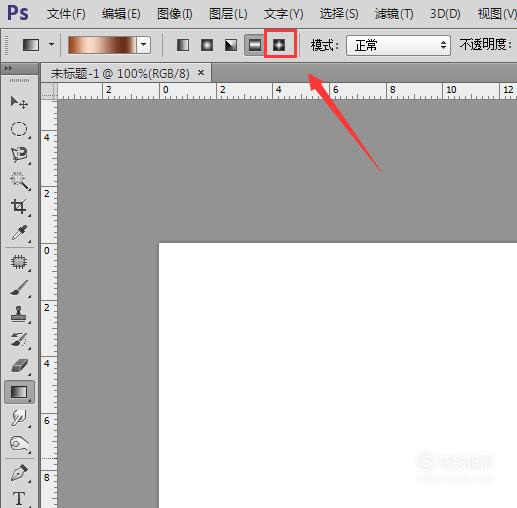Select the History Brush tool

pyautogui.click(x=19, y=340)
